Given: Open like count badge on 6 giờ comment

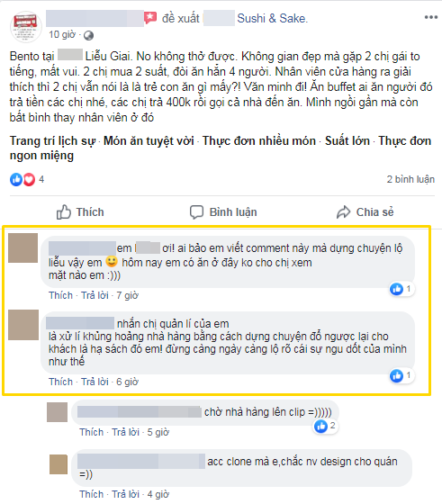Looking at the screenshot, I should 401,375.
